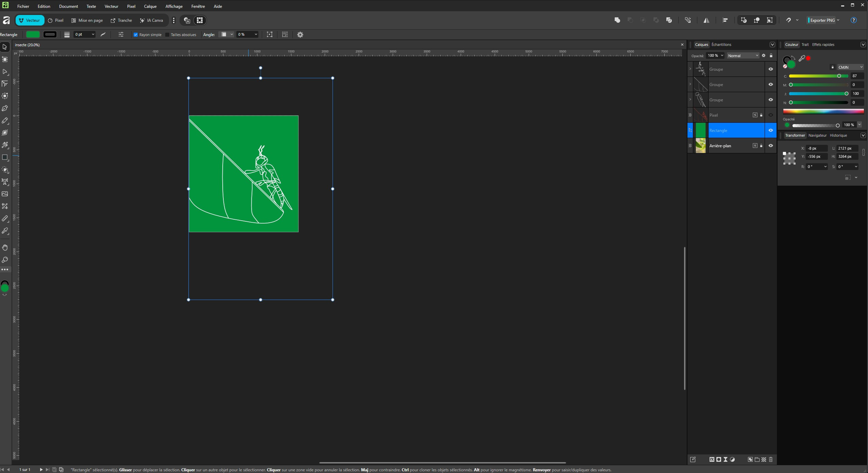Switch to the Échantillons tab
This screenshot has width=868, height=473.
[721, 45]
